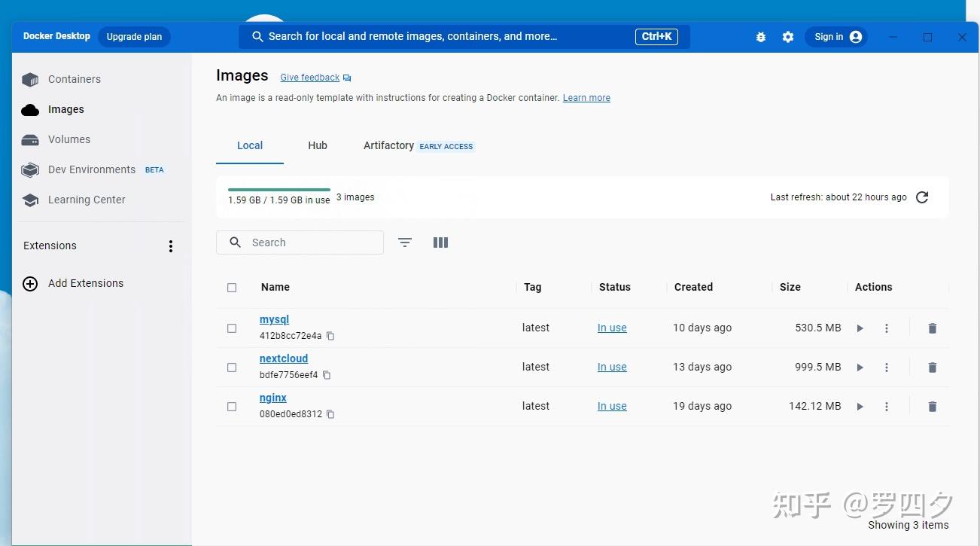Click the '530.5 MB' size value
This screenshot has height=546, width=980.
[x=818, y=328]
